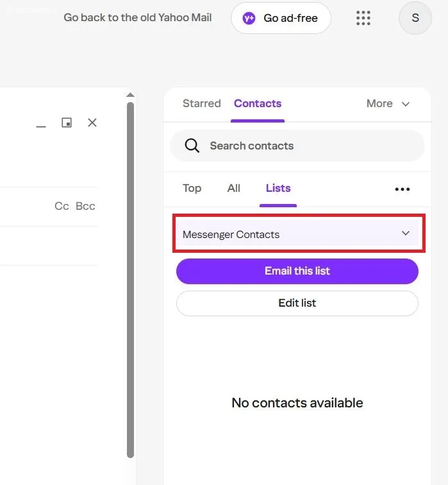Expand the More tab chevron

pos(406,104)
